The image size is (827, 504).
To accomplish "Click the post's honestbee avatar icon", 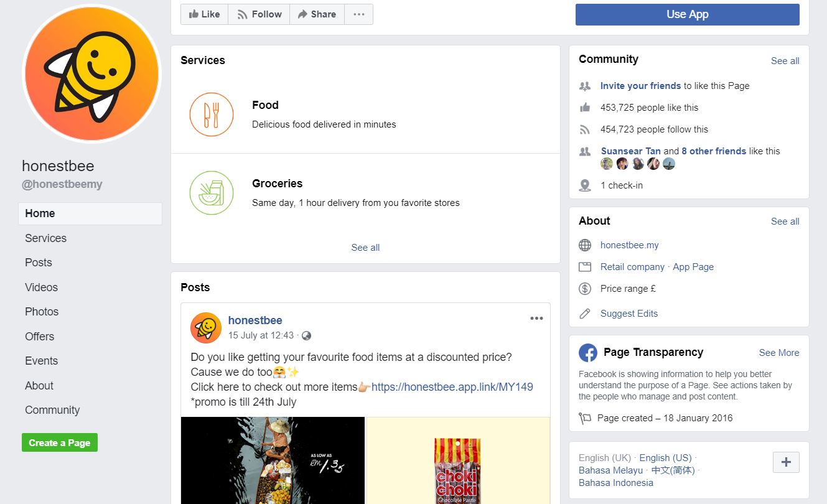I will tap(206, 328).
